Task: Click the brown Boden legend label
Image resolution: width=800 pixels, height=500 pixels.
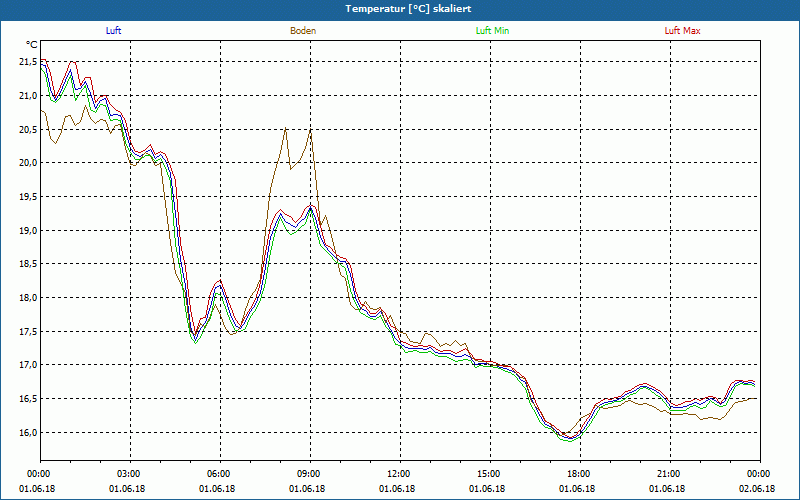Action: click(303, 31)
